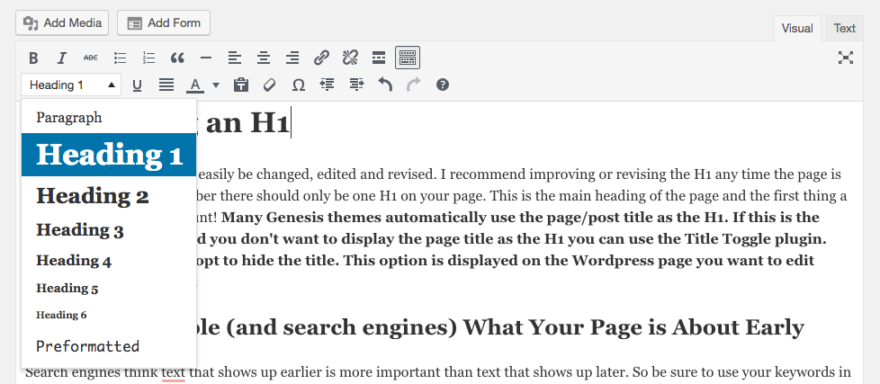Choose the Paragraph format
Image resolution: width=880 pixels, height=384 pixels.
pyautogui.click(x=109, y=118)
